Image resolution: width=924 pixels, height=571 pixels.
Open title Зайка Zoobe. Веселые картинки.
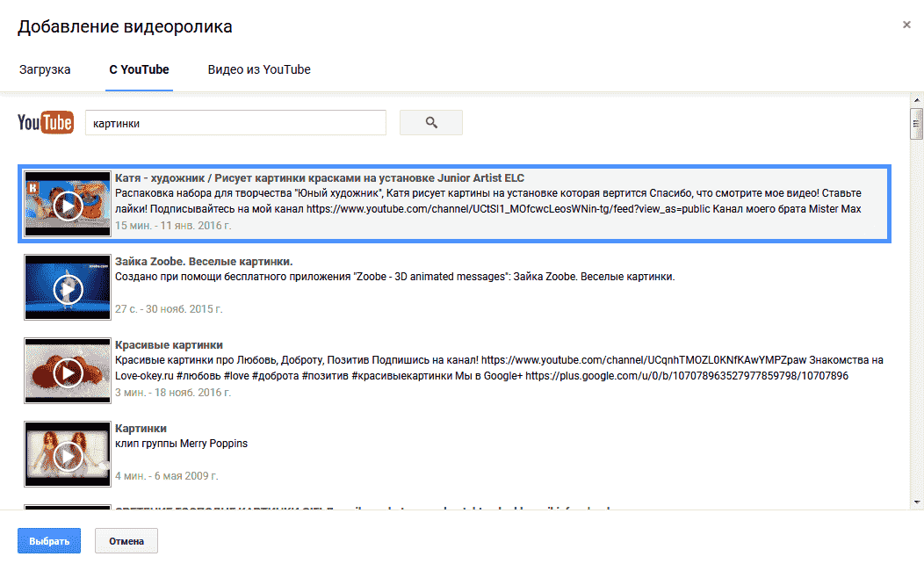(204, 262)
